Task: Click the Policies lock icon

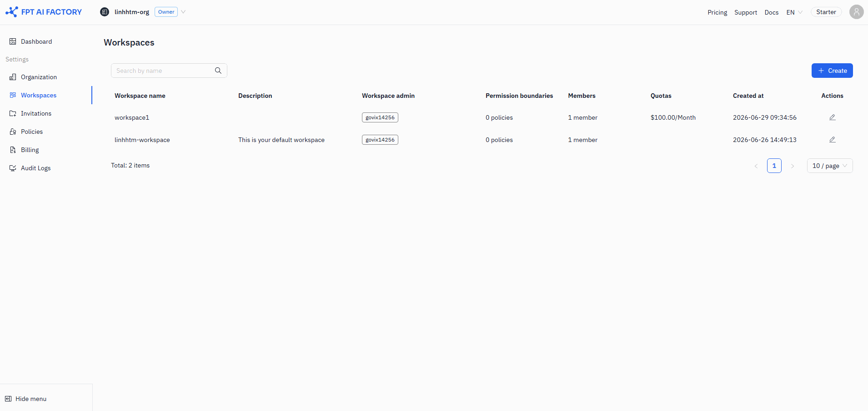Action: point(13,132)
